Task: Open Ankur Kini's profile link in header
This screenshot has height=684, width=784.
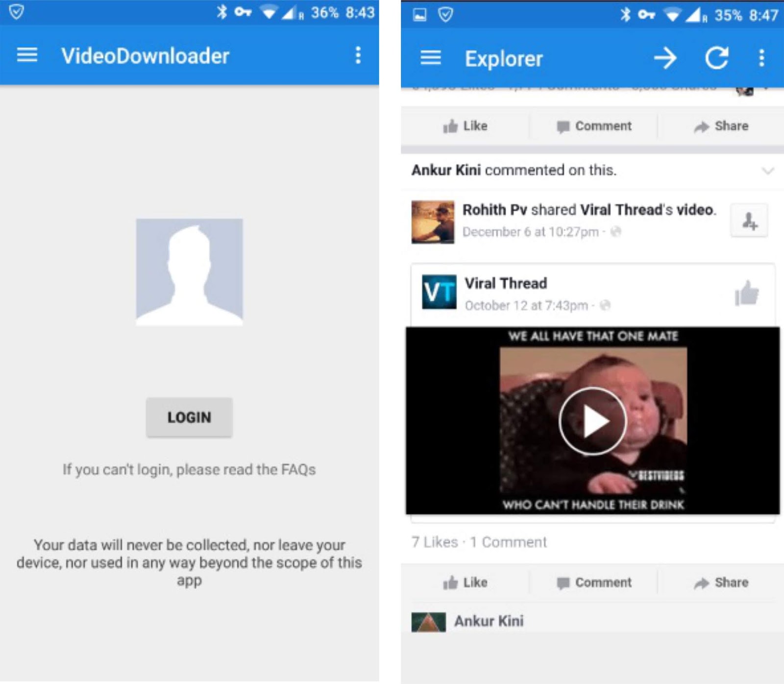Action: [x=446, y=170]
